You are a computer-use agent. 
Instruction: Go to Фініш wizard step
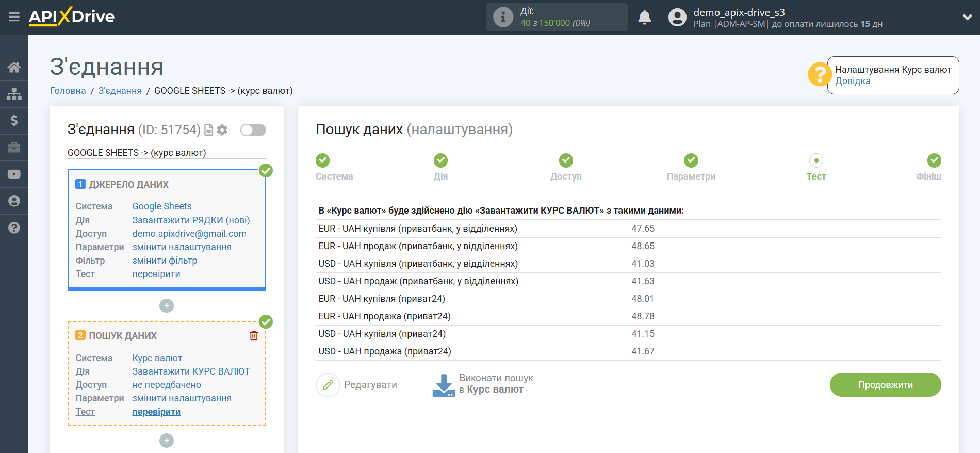[x=934, y=160]
